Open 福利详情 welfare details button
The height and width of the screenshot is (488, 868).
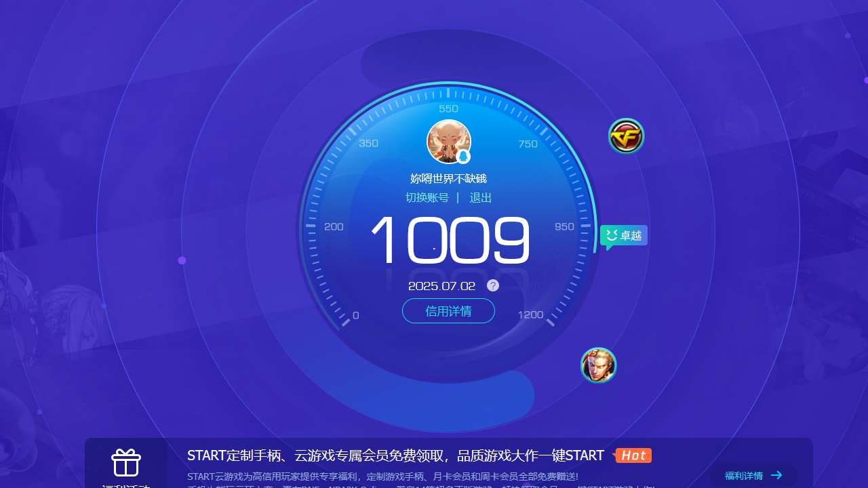coord(743,476)
